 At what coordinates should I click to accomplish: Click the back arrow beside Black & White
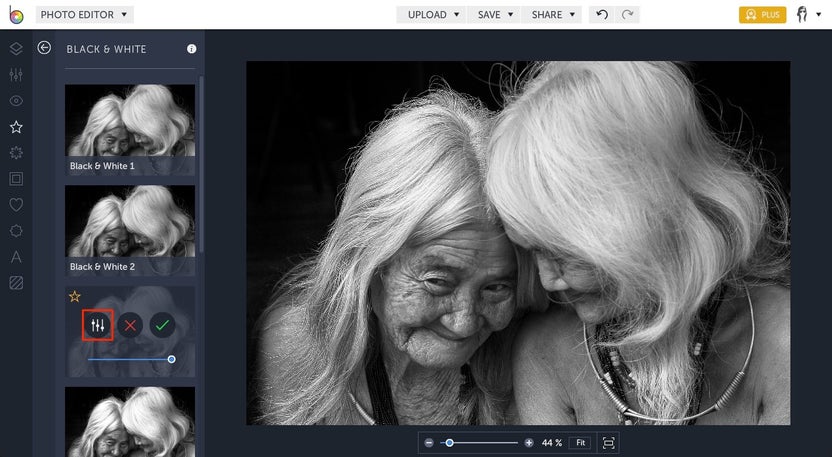click(44, 48)
